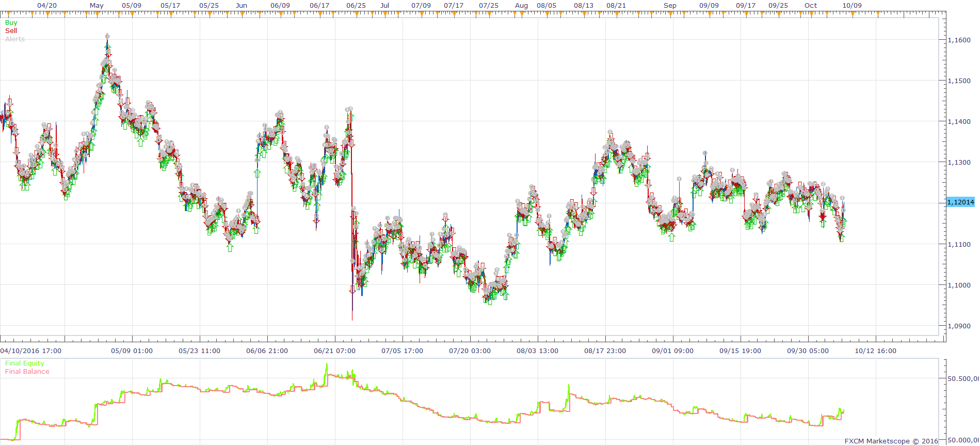Click the 1,1500 price axis label

[x=959, y=81]
